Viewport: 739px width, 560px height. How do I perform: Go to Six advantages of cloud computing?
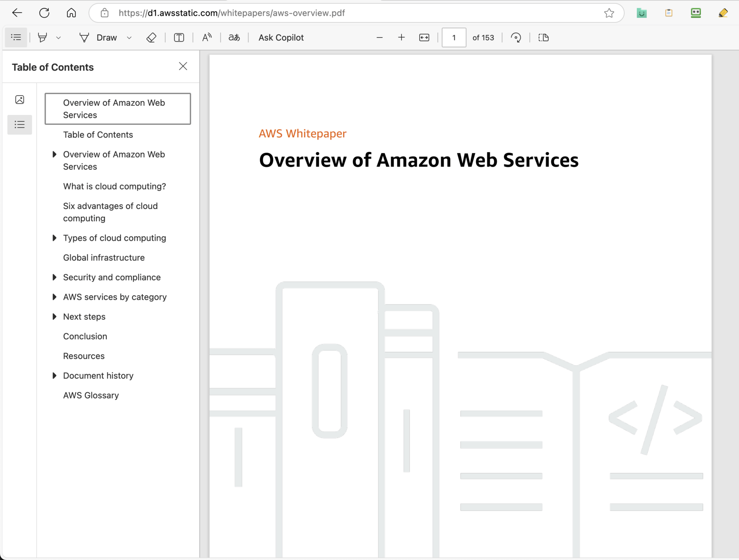click(110, 212)
